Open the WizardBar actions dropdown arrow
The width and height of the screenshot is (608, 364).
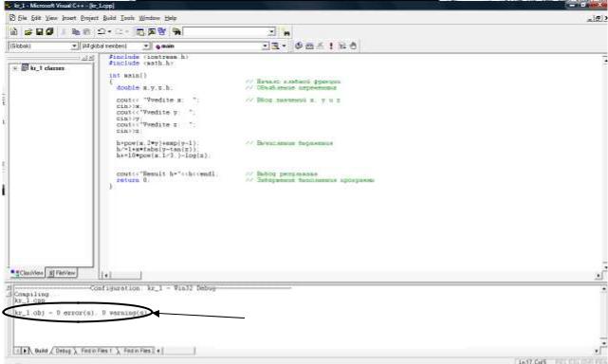point(285,45)
